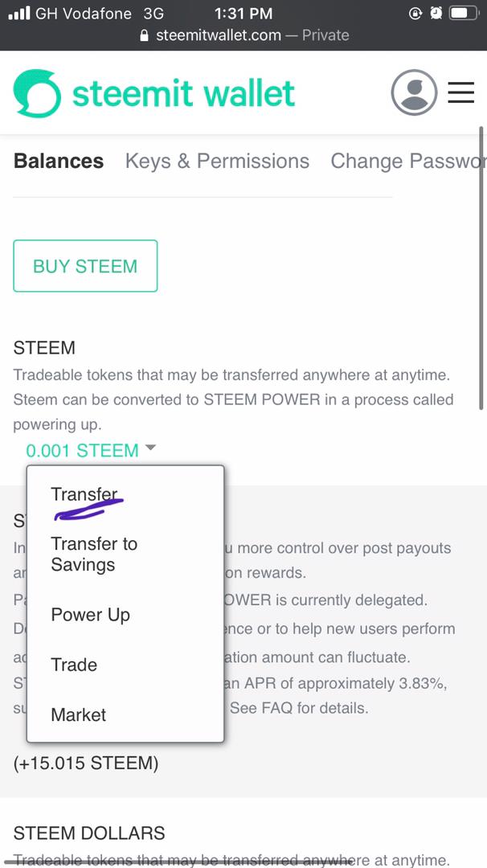Tap the lock icon in address bar
487x868 pixels.
click(145, 35)
